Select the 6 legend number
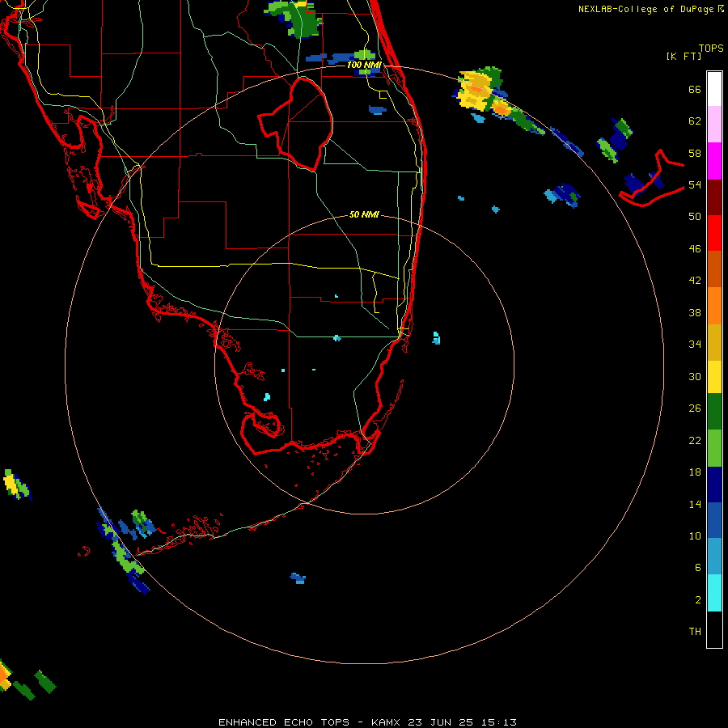The width and height of the screenshot is (728, 728). 698,568
